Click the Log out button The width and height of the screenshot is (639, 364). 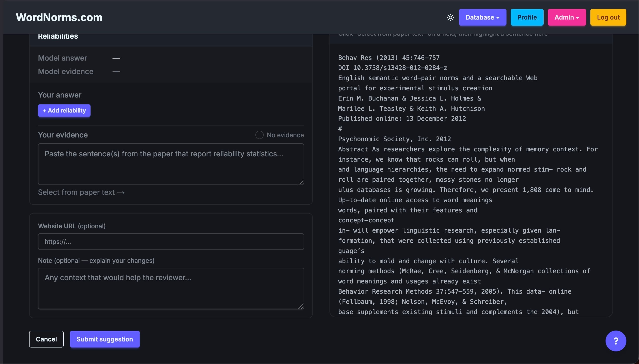pos(608,17)
